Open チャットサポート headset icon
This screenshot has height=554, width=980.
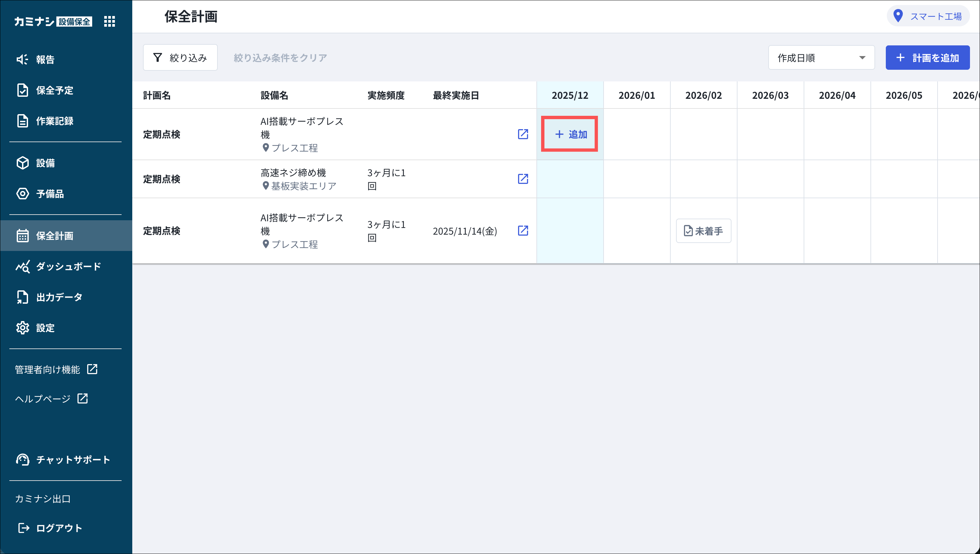tap(22, 460)
